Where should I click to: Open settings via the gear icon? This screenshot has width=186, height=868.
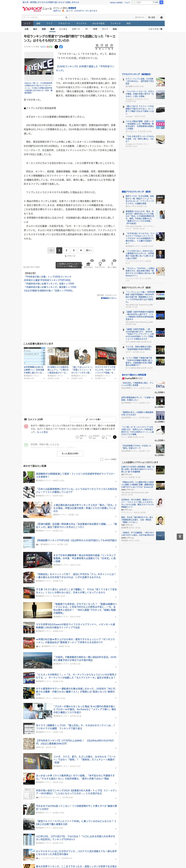pyautogui.click(x=161, y=18)
